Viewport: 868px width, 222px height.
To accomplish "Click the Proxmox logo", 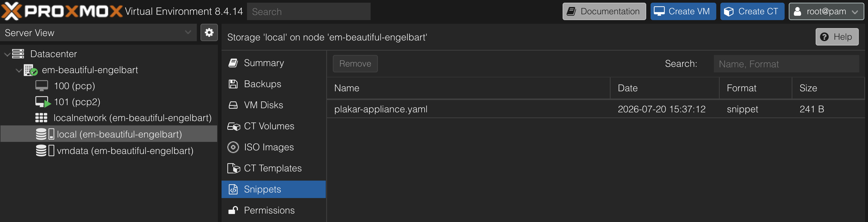I will point(62,11).
